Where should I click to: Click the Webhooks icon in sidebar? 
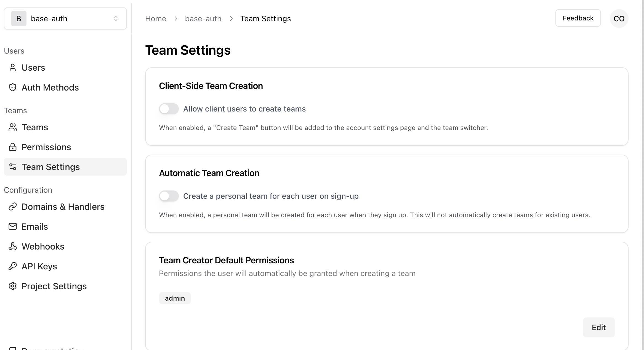13,246
